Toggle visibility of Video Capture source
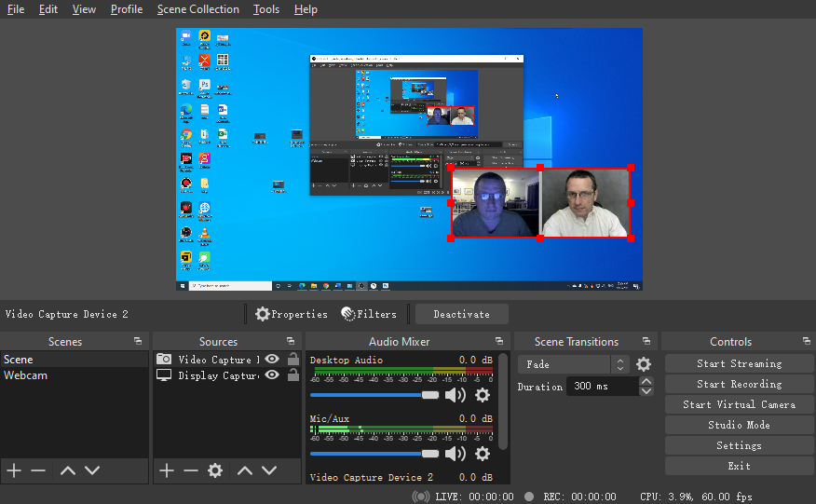This screenshot has width=816, height=504. (272, 360)
